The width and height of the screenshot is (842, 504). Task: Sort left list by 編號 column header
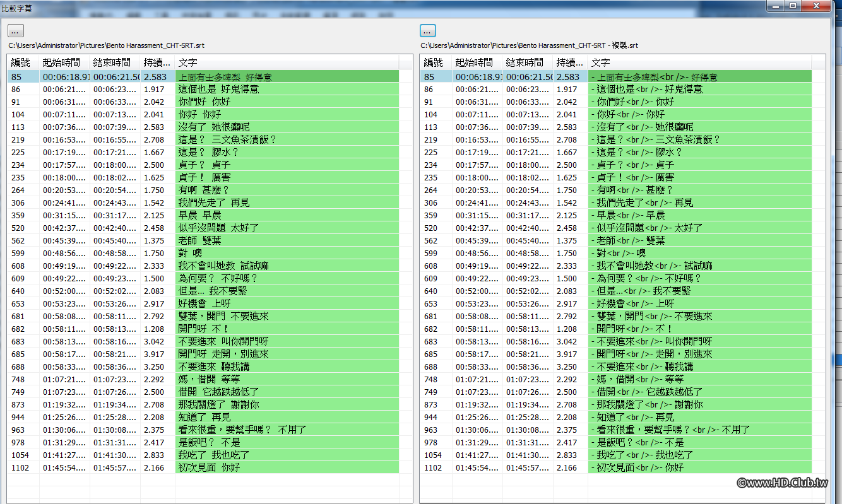(23, 62)
